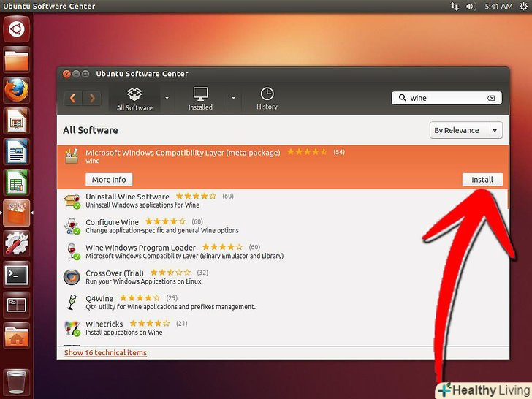The width and height of the screenshot is (532, 399).
Task: Open the sound volume indicator
Action: (x=471, y=6)
